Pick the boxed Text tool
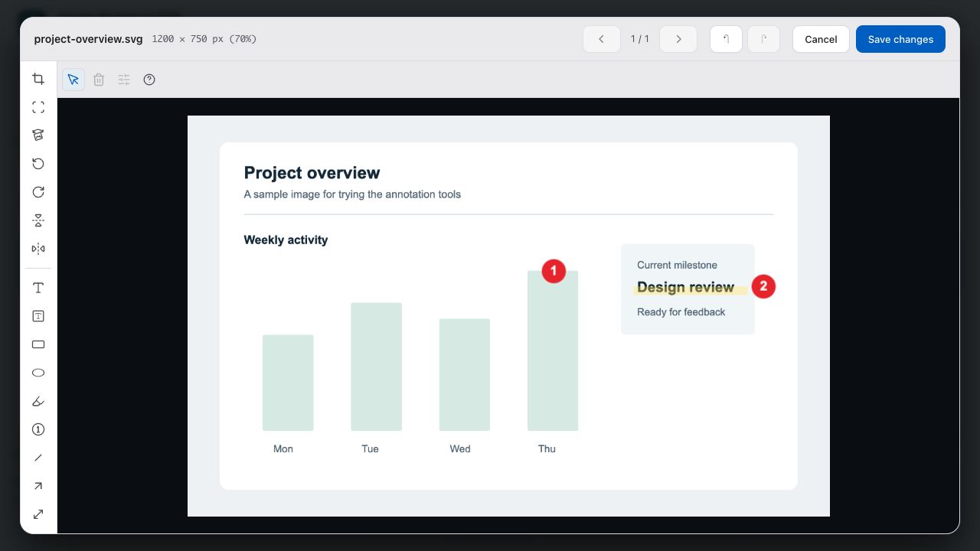The height and width of the screenshot is (551, 980). coord(38,316)
